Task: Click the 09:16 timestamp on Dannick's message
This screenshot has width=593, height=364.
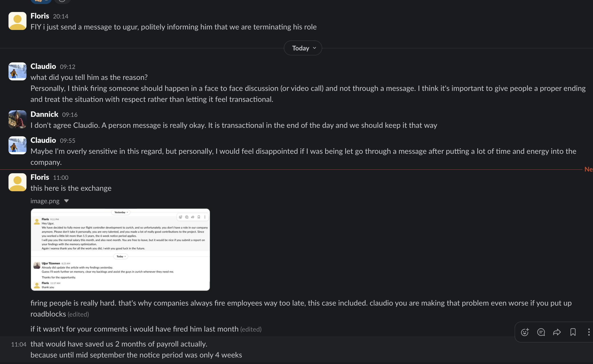Action: pyautogui.click(x=70, y=115)
